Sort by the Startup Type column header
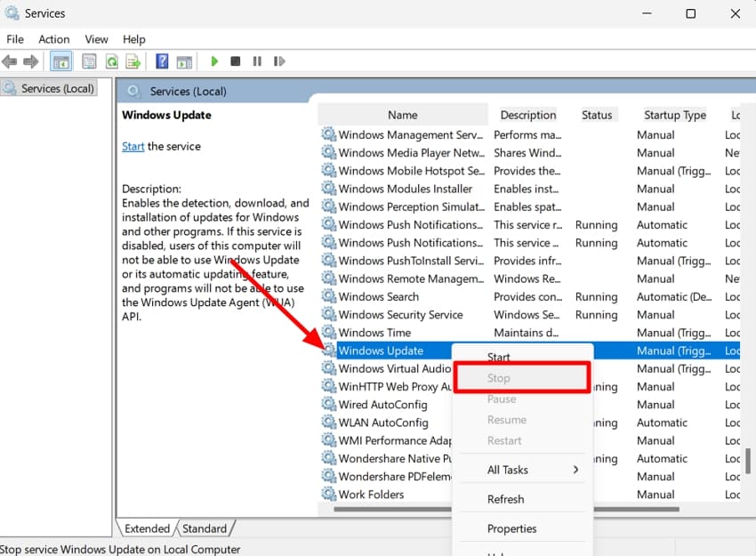756x556 pixels. (674, 115)
